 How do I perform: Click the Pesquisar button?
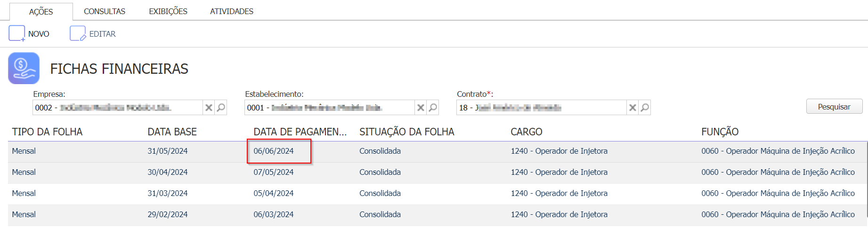point(834,107)
